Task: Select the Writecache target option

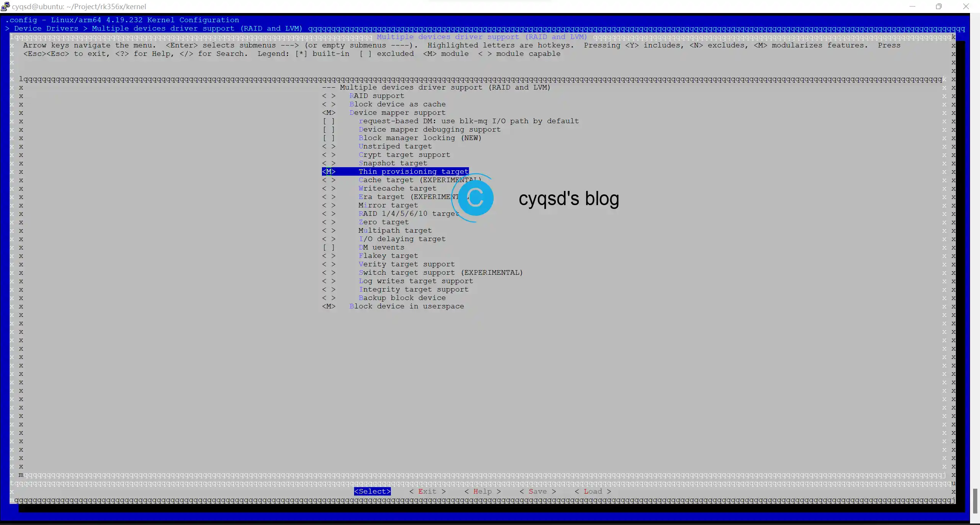Action: (379, 188)
